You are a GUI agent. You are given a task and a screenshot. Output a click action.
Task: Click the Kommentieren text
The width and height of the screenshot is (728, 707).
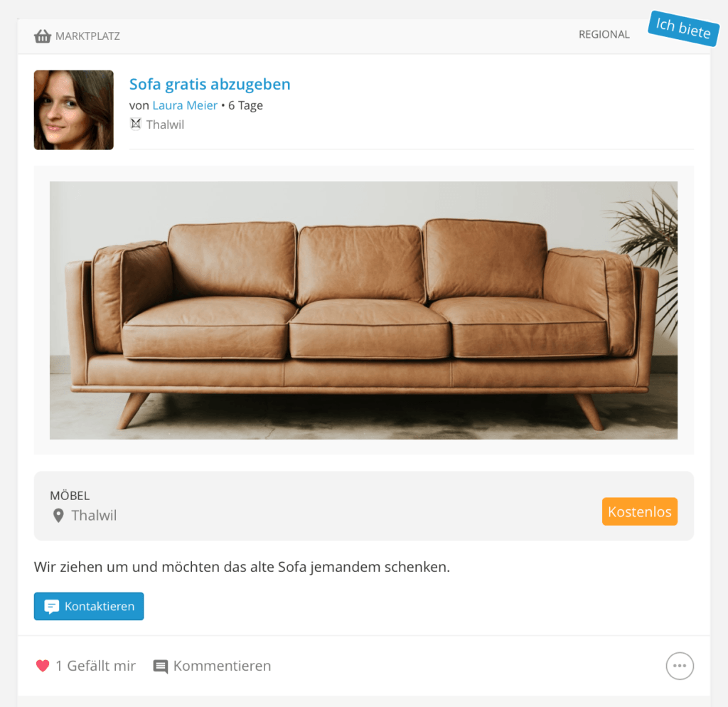coord(223,666)
